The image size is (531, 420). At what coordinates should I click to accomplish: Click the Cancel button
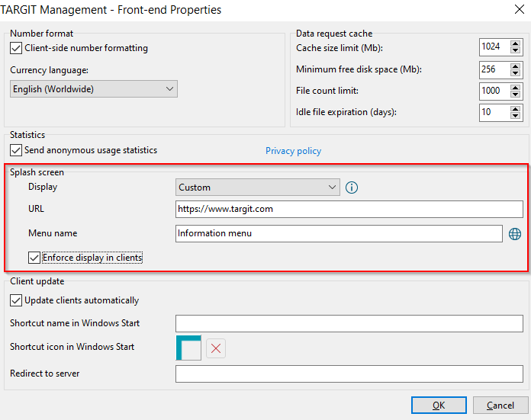500,405
